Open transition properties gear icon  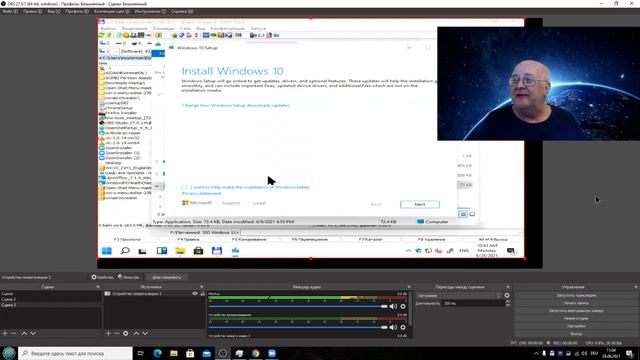pos(507,296)
